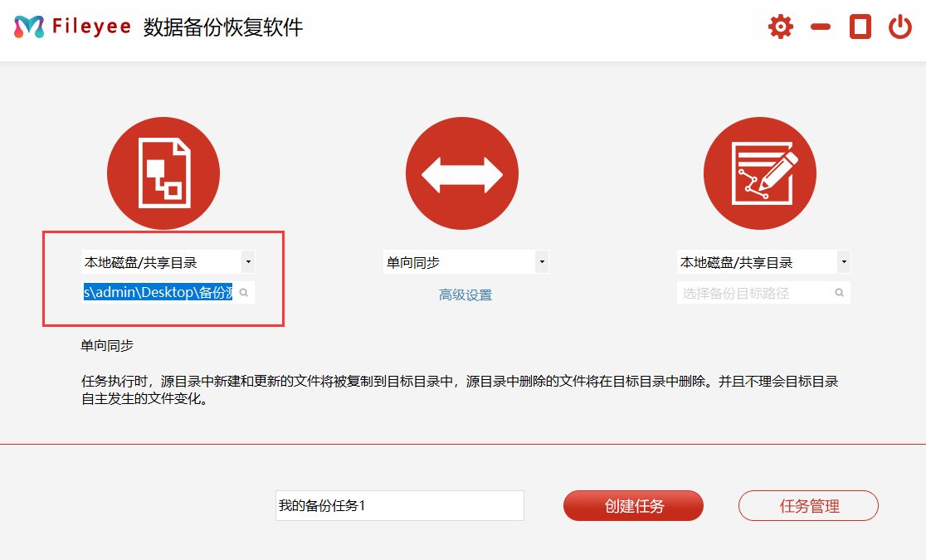This screenshot has width=926, height=560.
Task: Open the 高级设置 advanced settings link
Action: pos(465,295)
